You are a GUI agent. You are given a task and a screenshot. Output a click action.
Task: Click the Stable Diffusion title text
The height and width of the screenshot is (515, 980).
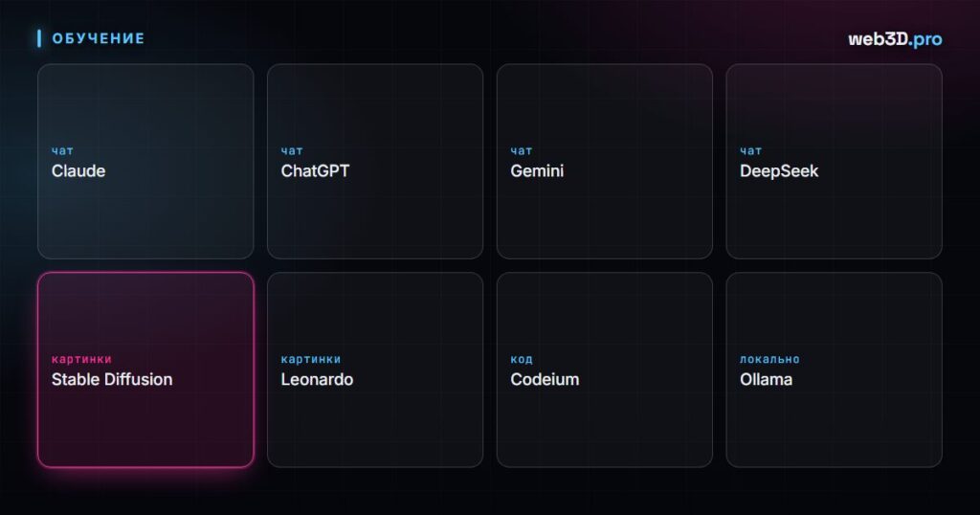(x=112, y=379)
